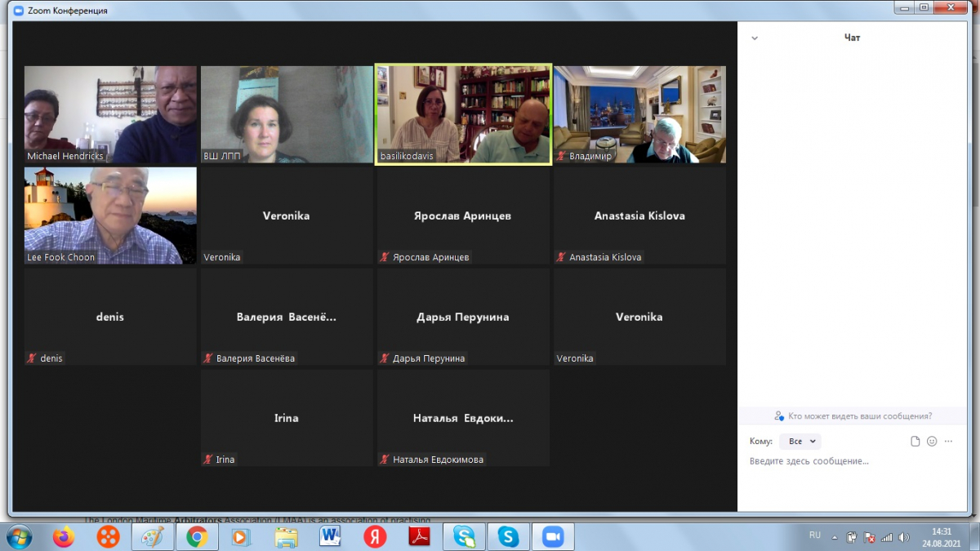980x551 pixels.
Task: Select Michael Hendricks video tile
Action: 110,114
